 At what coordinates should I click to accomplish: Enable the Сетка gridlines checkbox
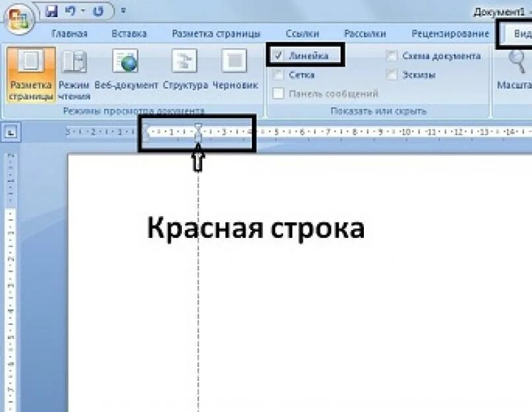click(x=278, y=74)
